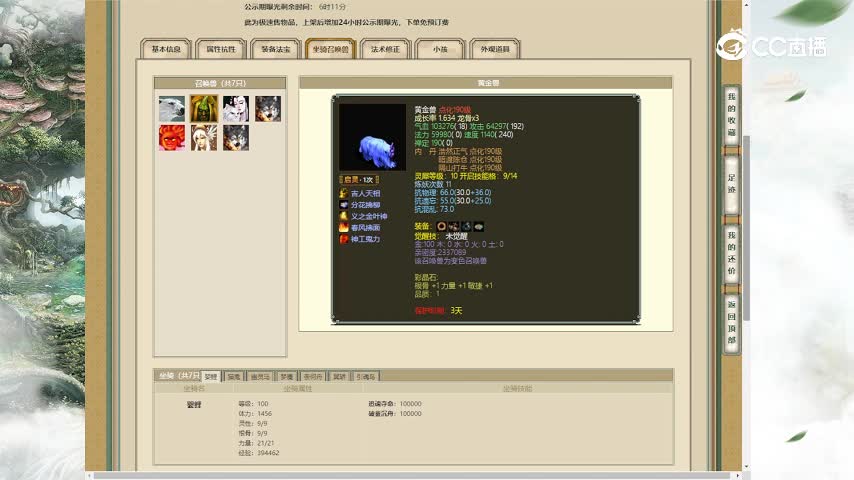
Task: Click the 义之金叶神 skill icon
Action: point(344,216)
